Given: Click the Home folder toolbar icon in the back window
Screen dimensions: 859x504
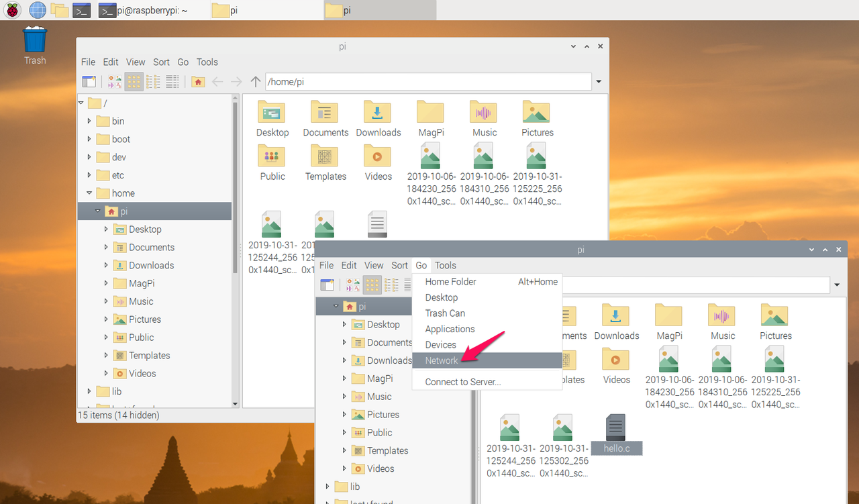Looking at the screenshot, I should point(197,82).
